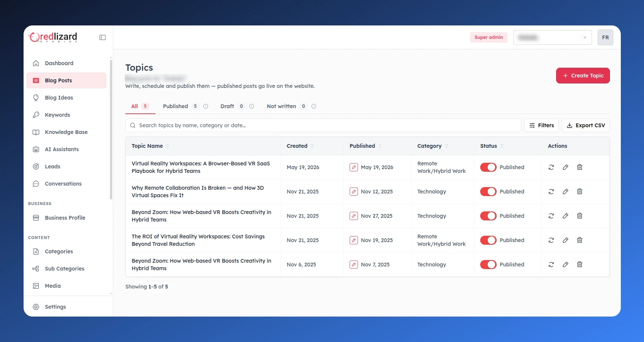Image resolution: width=644 pixels, height=342 pixels.
Task: Export topics with Export CSV
Action: (585, 125)
